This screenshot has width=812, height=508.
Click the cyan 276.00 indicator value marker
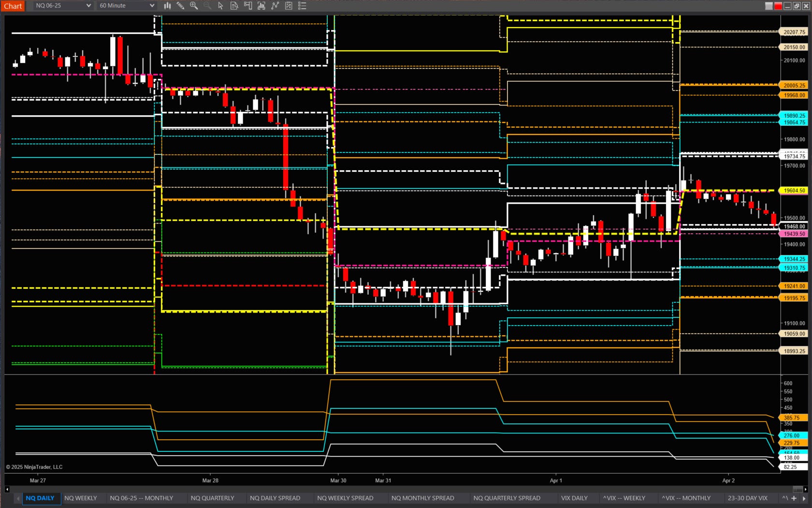(793, 435)
